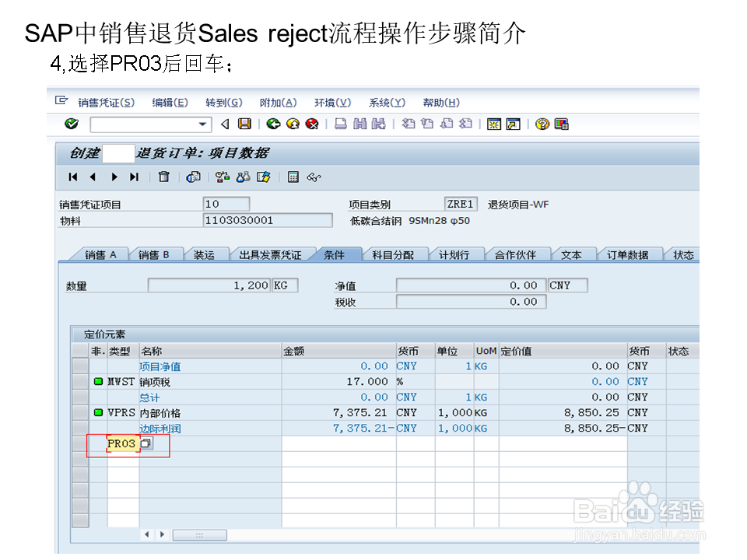Click the condition type cell containing PR03

[x=122, y=444]
